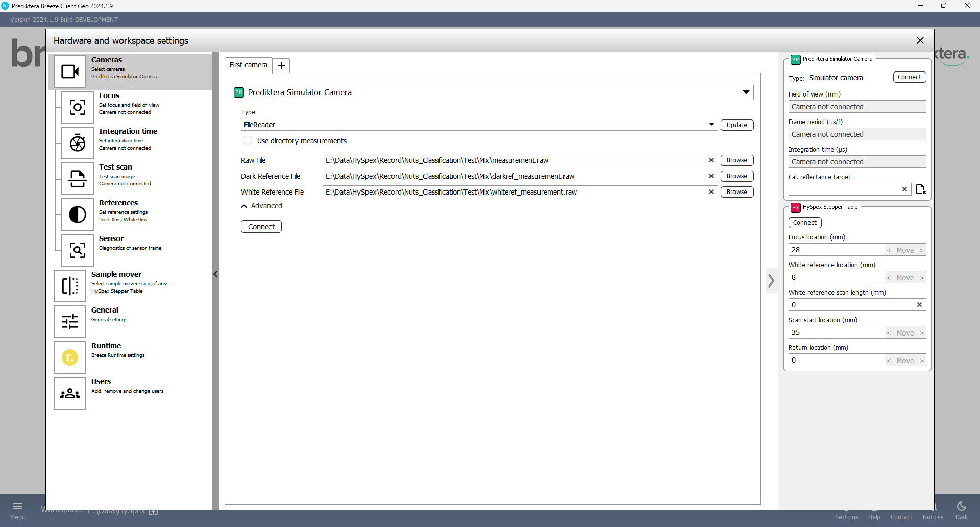Click the Test scan icon
This screenshot has width=980, height=527.
click(x=78, y=179)
